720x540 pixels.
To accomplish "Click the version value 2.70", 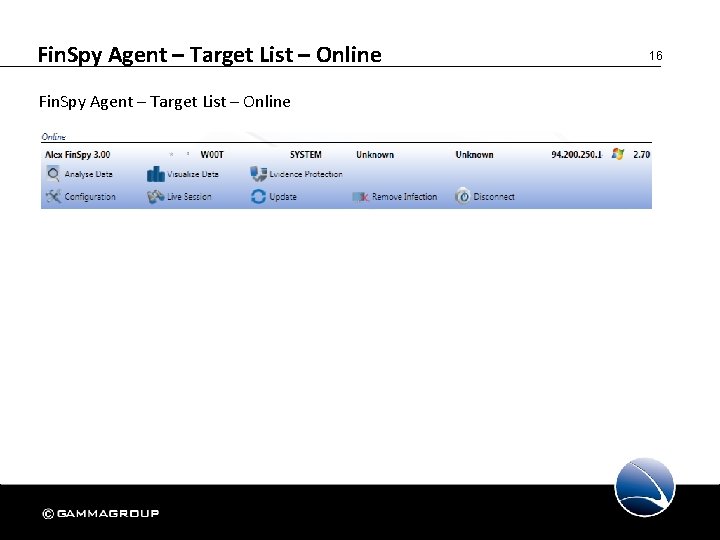I will pos(641,155).
